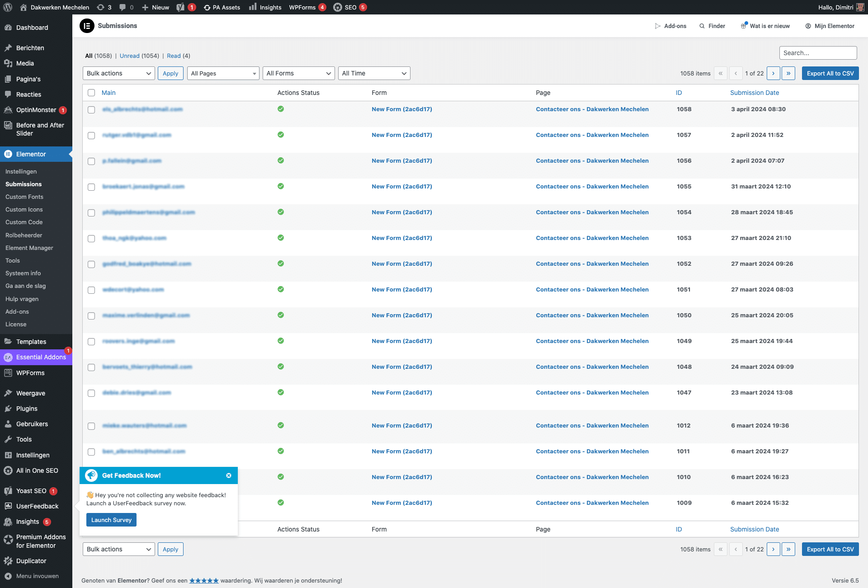This screenshot has width=868, height=588.
Task: Open Element Manager submenu item
Action: pos(29,248)
